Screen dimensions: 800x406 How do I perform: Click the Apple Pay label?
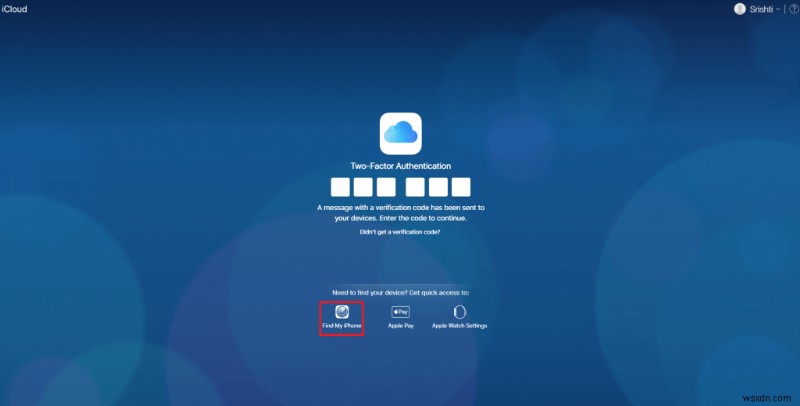coord(401,325)
